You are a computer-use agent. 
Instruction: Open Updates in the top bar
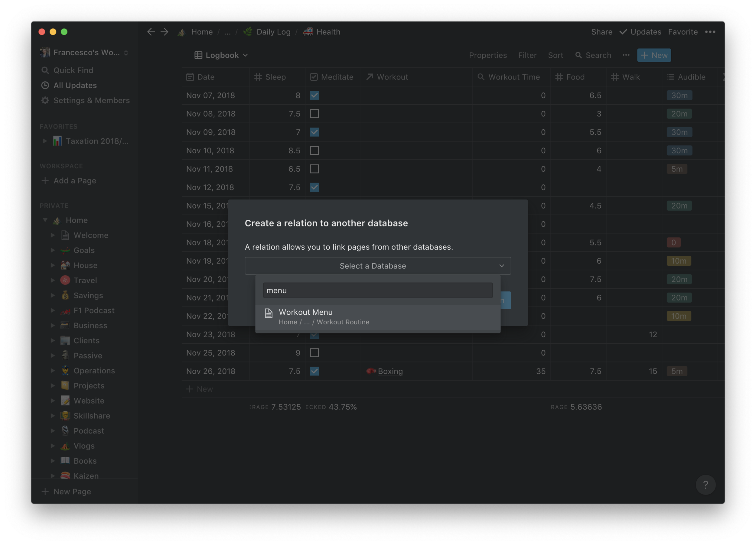[640, 32]
